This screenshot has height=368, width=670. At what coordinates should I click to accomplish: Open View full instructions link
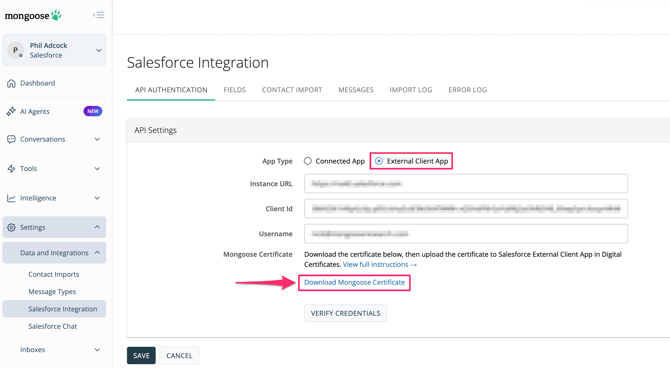point(379,265)
